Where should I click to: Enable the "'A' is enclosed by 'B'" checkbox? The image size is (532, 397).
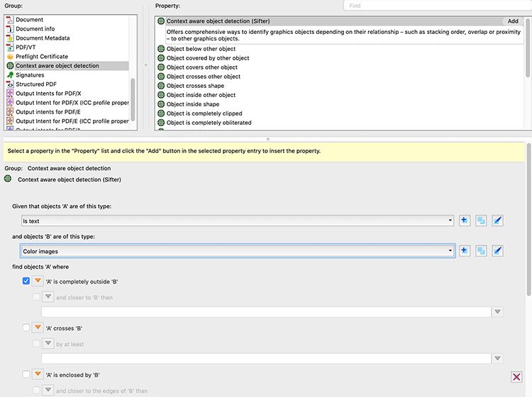click(26, 374)
